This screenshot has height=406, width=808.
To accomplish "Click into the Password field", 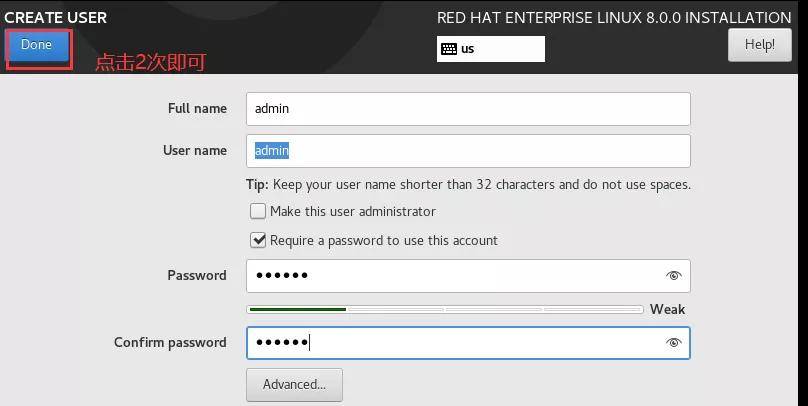I will 468,276.
